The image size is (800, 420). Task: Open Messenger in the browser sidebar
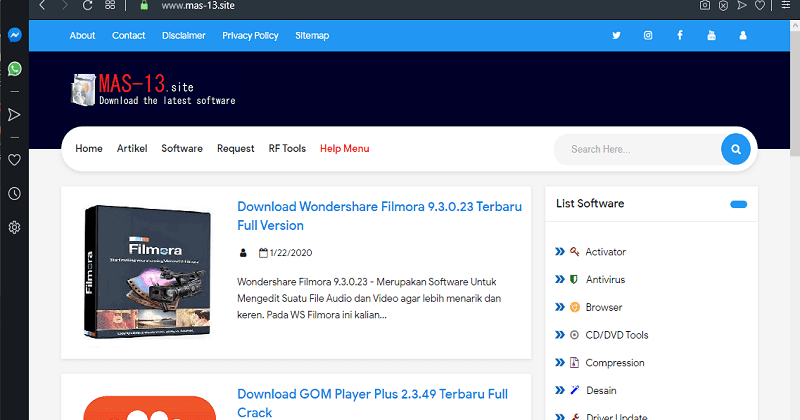coord(14,35)
